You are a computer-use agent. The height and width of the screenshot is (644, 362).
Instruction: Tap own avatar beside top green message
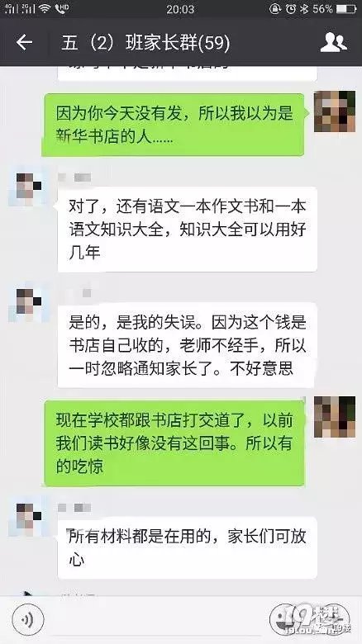(335, 111)
